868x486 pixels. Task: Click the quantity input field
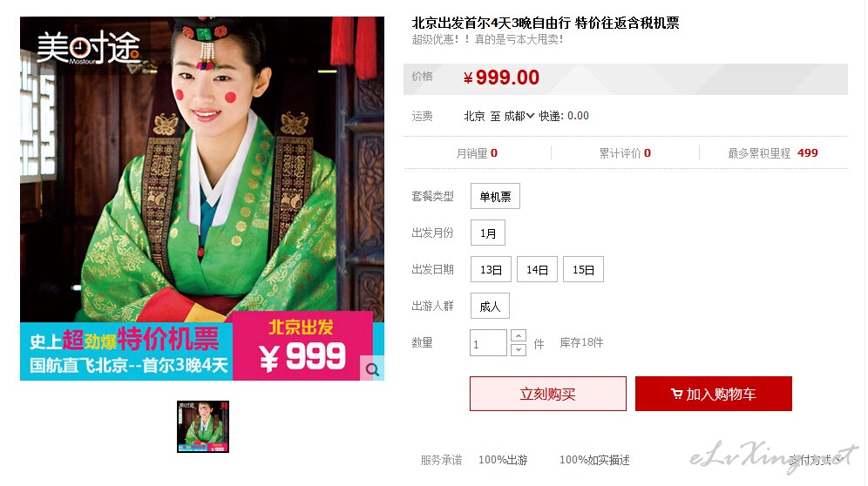[x=488, y=342]
